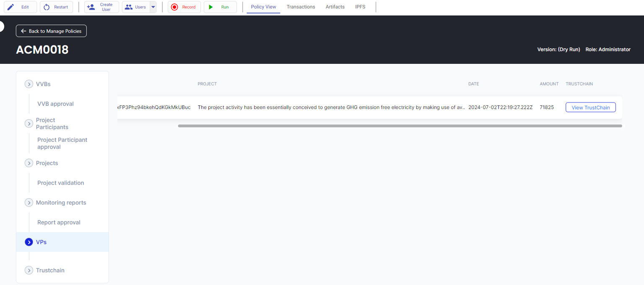Open the Artifacts tab
Image resolution: width=644 pixels, height=285 pixels.
click(x=335, y=7)
